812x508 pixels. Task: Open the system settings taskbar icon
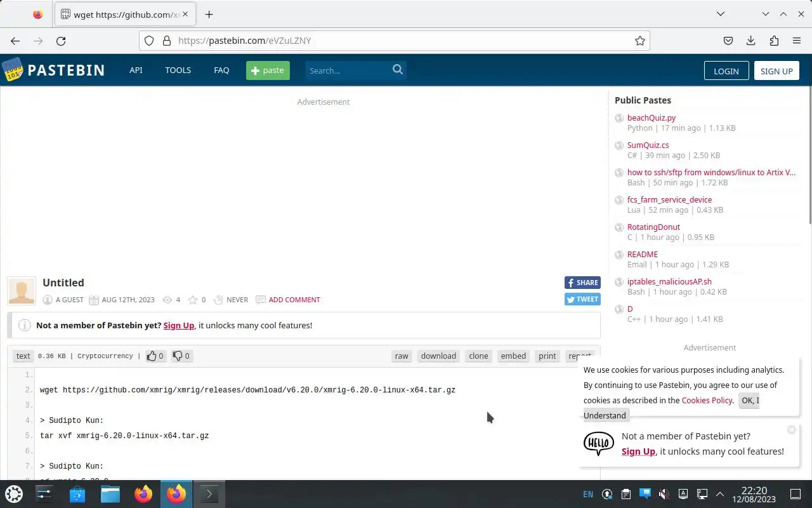(x=44, y=494)
